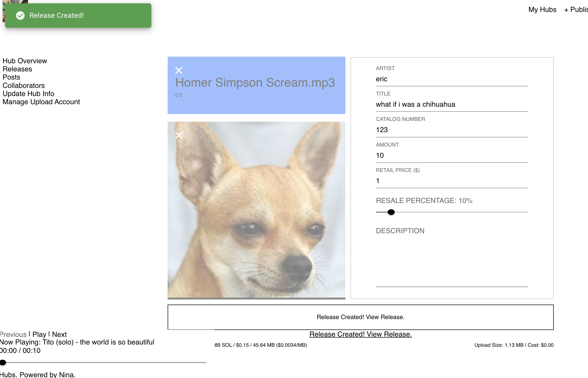Skip to the next track with Next
588x378 pixels.
[x=59, y=334]
